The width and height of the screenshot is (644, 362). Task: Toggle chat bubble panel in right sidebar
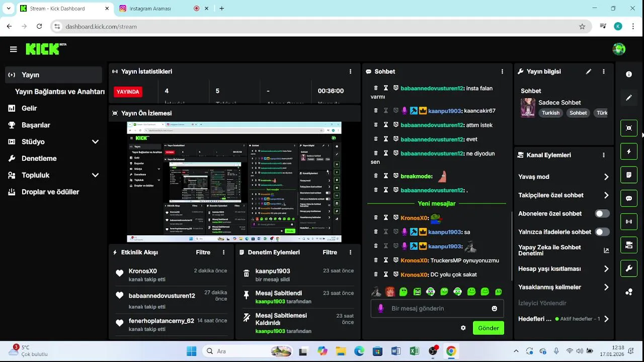pyautogui.click(x=629, y=198)
